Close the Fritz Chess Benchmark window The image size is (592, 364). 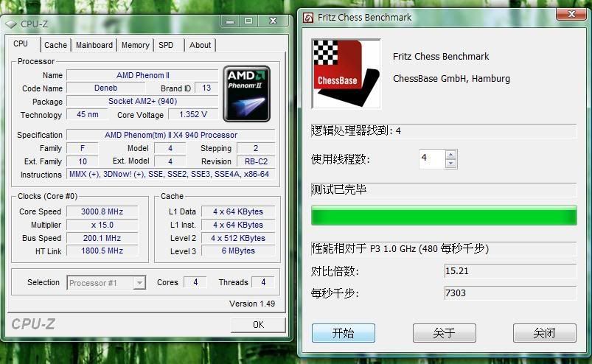coord(571,14)
